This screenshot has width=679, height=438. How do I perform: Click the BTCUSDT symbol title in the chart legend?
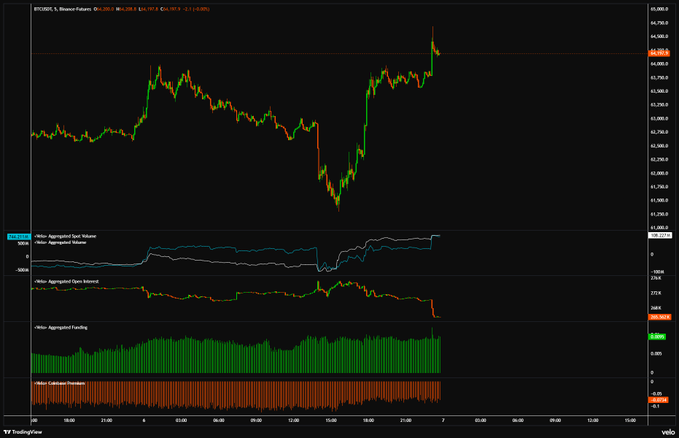pyautogui.click(x=62, y=9)
